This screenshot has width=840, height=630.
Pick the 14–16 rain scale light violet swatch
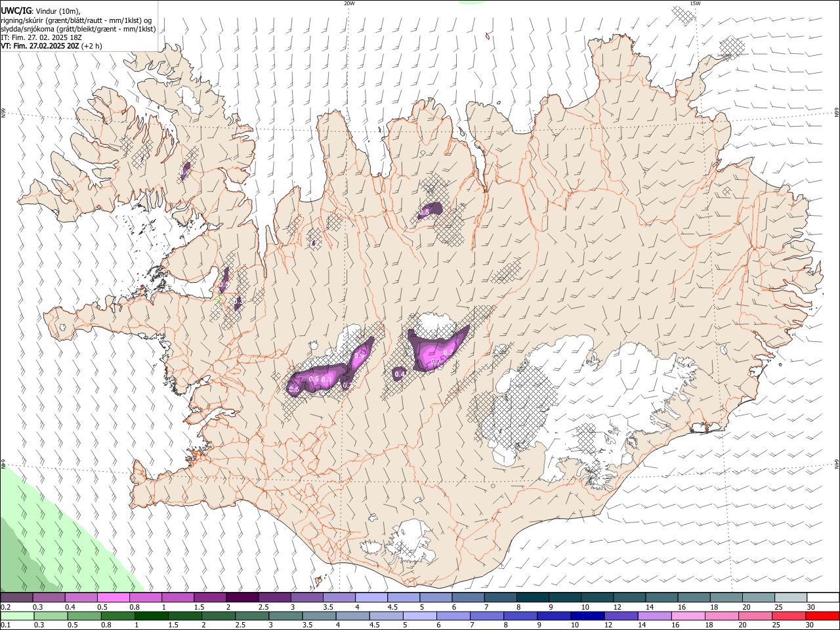tap(655, 616)
